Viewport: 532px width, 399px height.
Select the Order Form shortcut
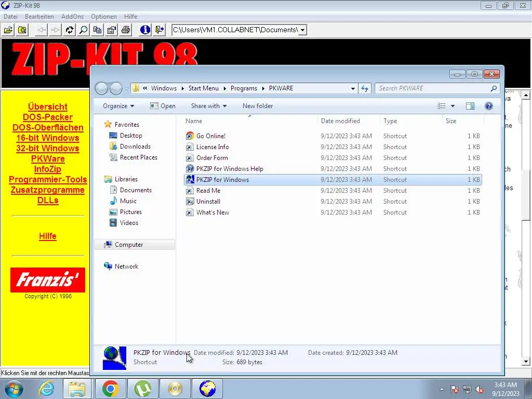[x=332, y=158]
